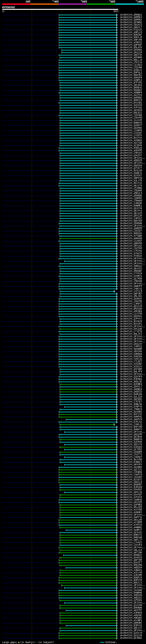146x644 pixels.
Task: Open hit UniRef100_Q56W11
Action: 131,15
